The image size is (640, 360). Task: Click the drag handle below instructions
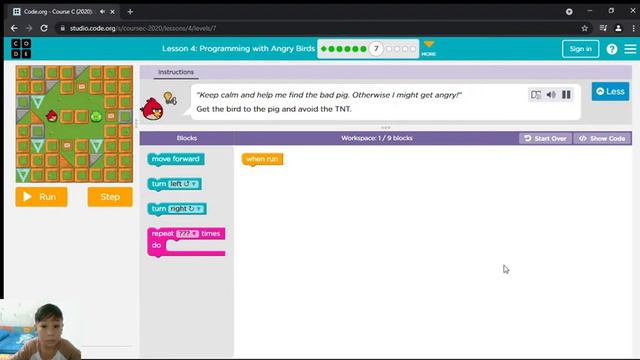[386, 127]
